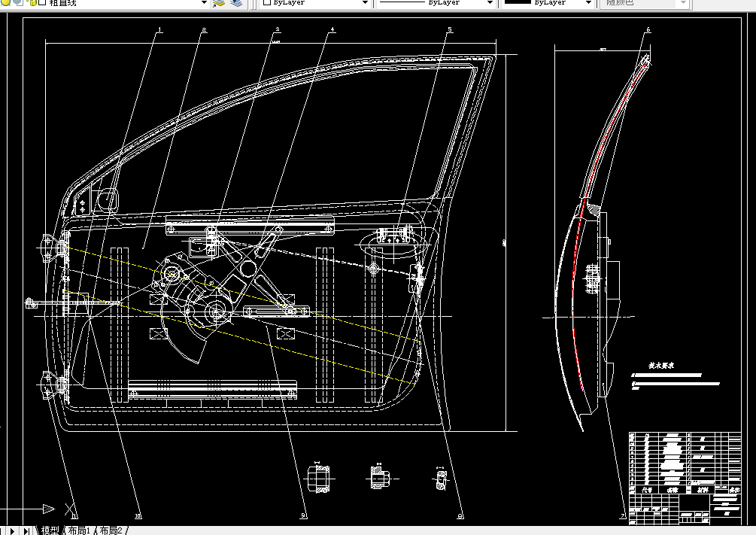The width and height of the screenshot is (756, 535).
Task: Select part callout number 10 at bottom
Action: (138, 515)
